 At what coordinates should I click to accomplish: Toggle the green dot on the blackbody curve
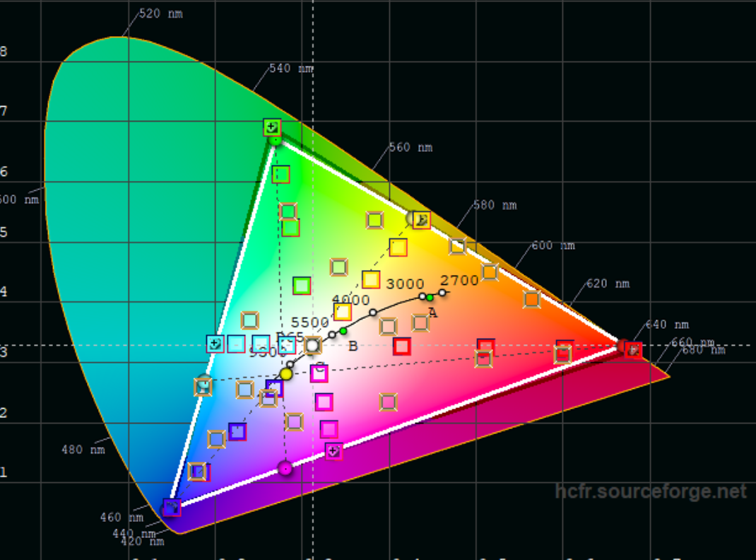click(x=343, y=331)
